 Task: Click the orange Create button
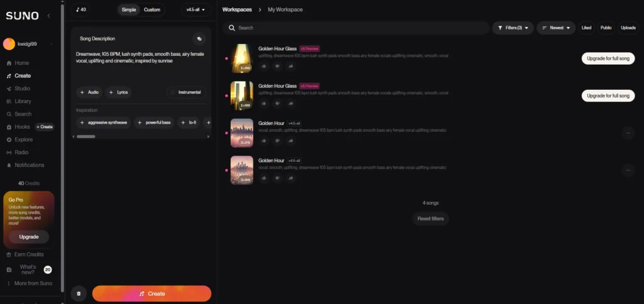pos(152,294)
